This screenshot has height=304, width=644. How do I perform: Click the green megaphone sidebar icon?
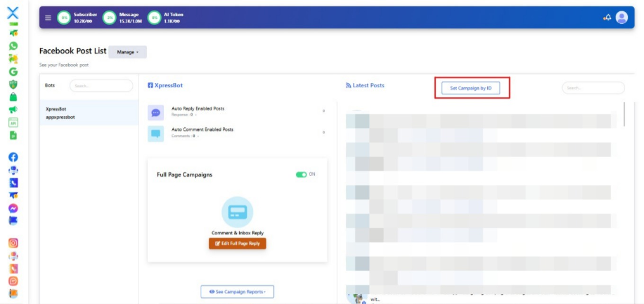point(13,109)
